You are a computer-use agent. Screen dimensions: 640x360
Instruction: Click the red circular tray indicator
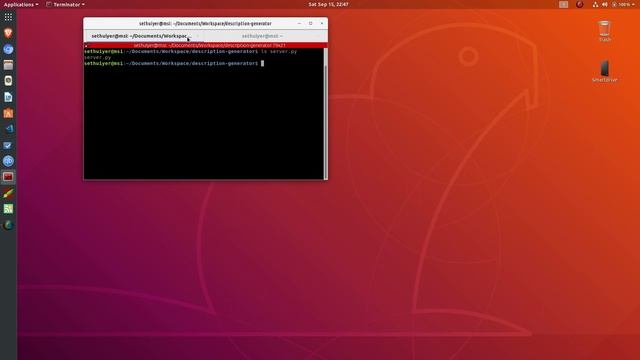tap(579, 4)
